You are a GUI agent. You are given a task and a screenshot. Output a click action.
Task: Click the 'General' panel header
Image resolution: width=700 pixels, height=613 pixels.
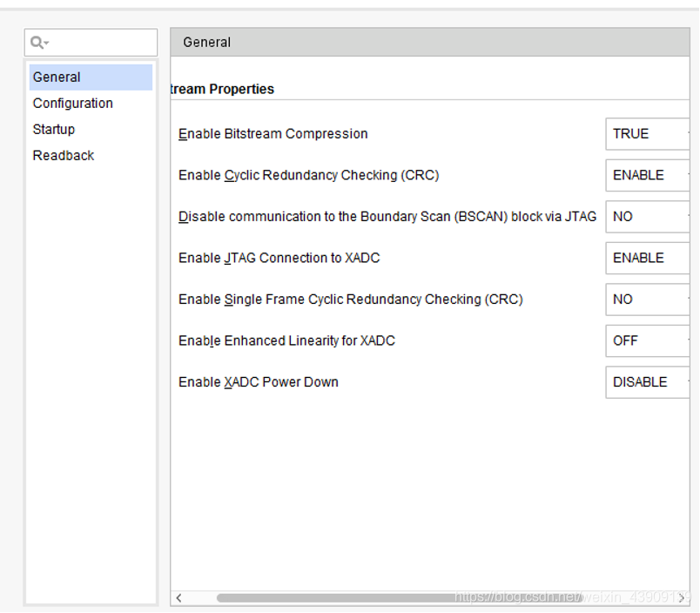point(430,43)
